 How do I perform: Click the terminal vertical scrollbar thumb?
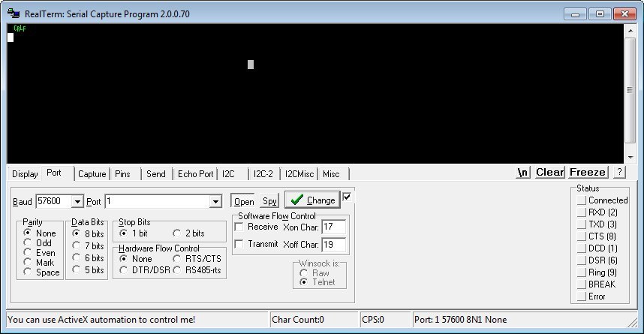pyautogui.click(x=630, y=90)
